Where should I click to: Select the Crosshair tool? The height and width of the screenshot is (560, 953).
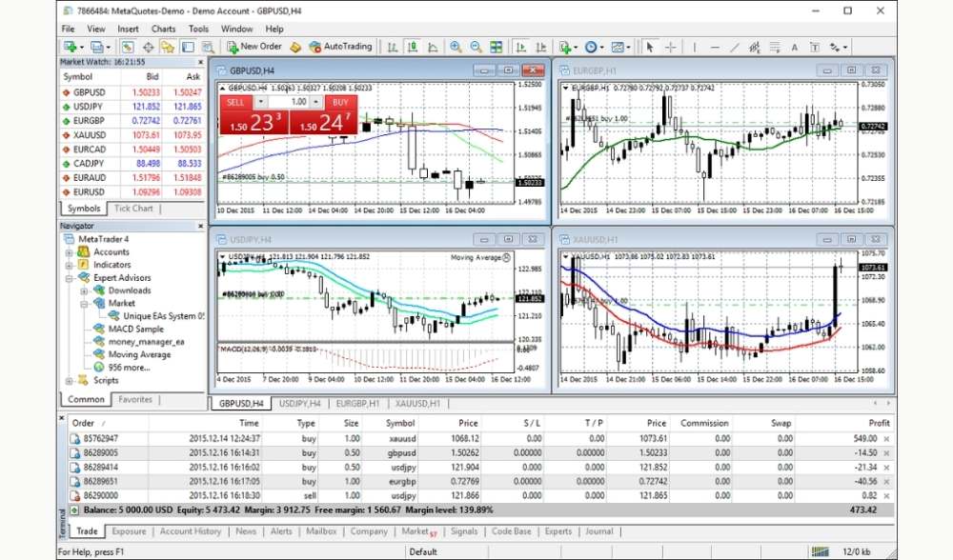[670, 47]
